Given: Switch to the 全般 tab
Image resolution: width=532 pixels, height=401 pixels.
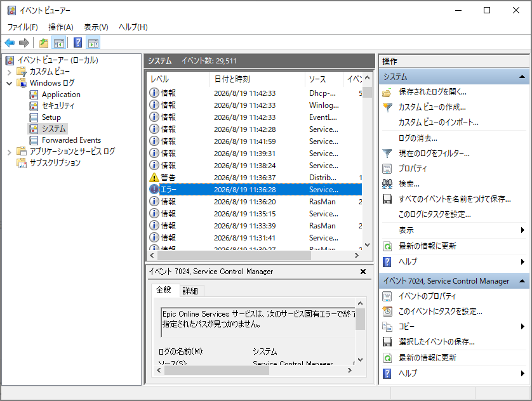Looking at the screenshot, I should (x=164, y=290).
